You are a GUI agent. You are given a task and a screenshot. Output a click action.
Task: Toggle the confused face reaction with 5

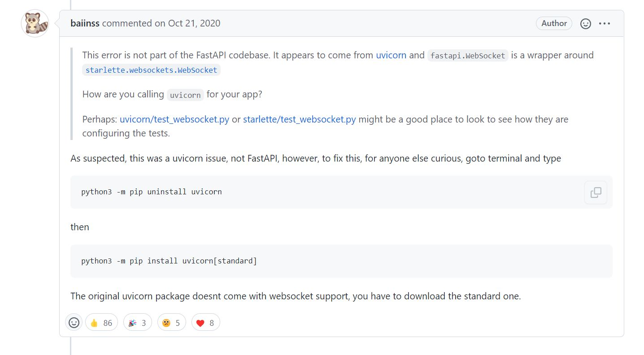click(x=172, y=323)
